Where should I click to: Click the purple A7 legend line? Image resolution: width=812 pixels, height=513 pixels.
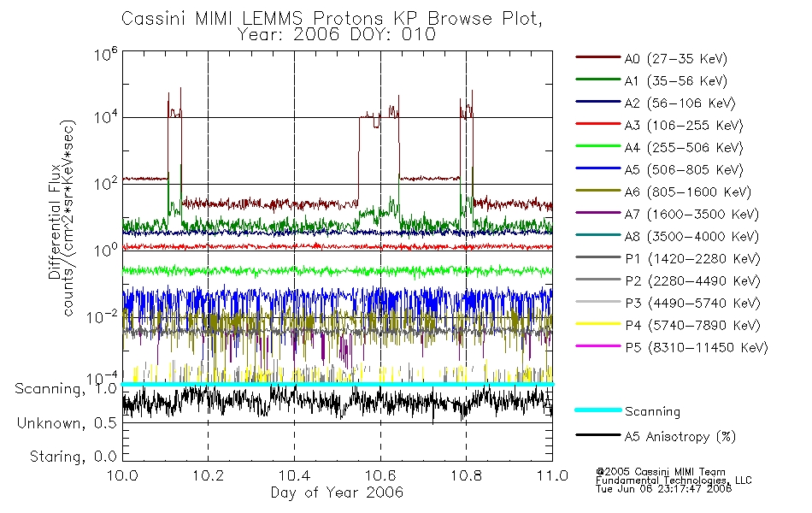coord(598,213)
